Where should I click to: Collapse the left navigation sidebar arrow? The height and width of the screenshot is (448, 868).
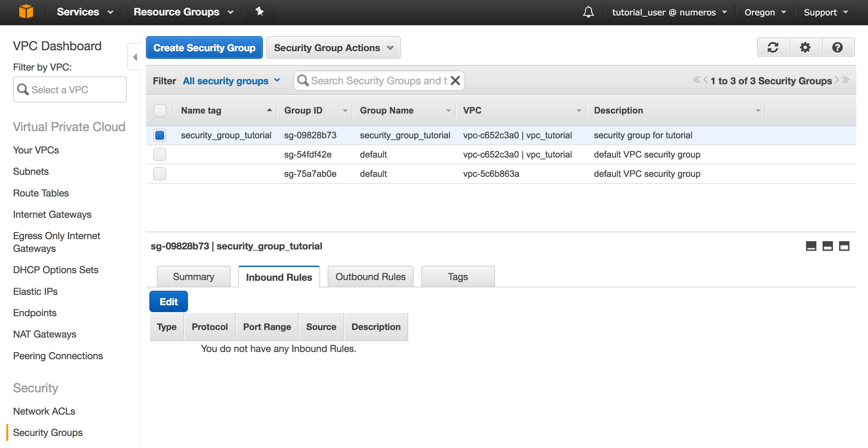tap(135, 57)
